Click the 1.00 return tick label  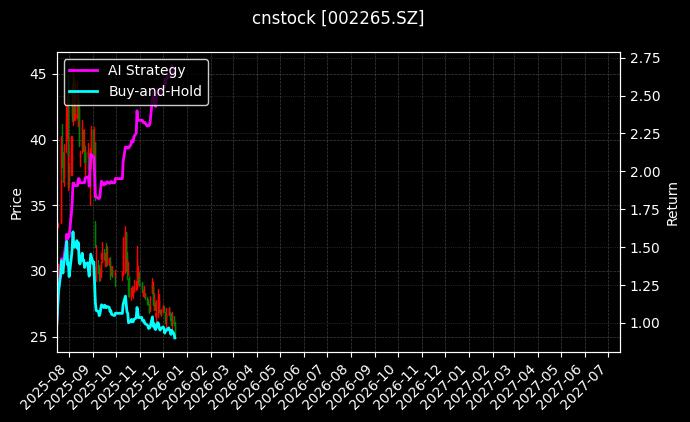click(x=643, y=323)
